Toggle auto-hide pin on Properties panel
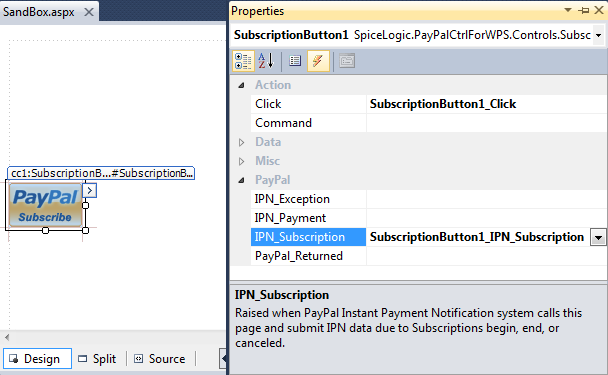 pos(584,10)
